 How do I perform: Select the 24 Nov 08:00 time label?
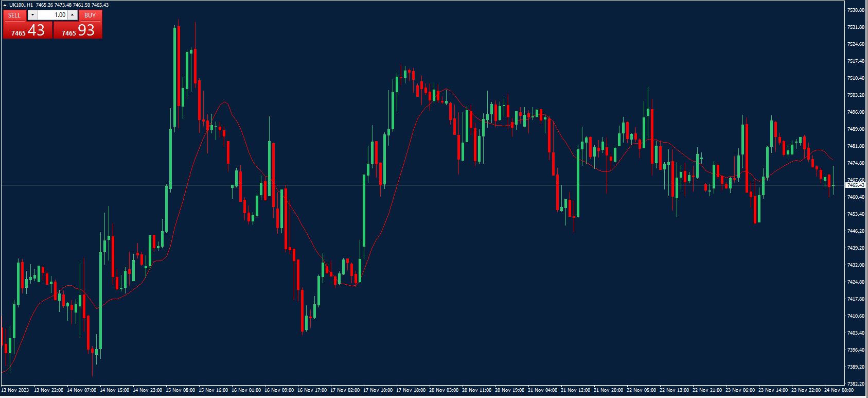[839, 390]
